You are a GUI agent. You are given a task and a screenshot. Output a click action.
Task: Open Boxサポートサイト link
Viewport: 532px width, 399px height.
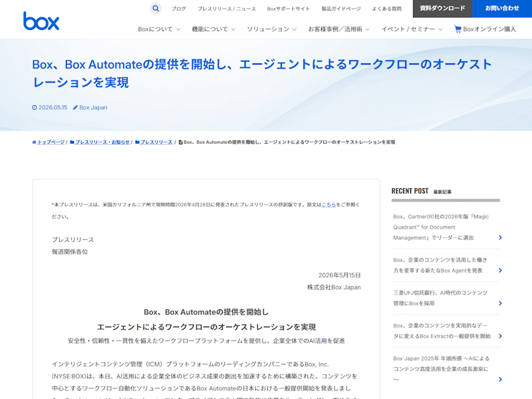point(289,9)
